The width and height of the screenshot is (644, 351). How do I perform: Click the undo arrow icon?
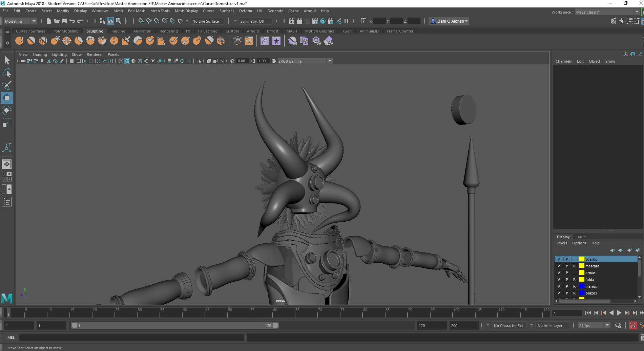tap(72, 21)
